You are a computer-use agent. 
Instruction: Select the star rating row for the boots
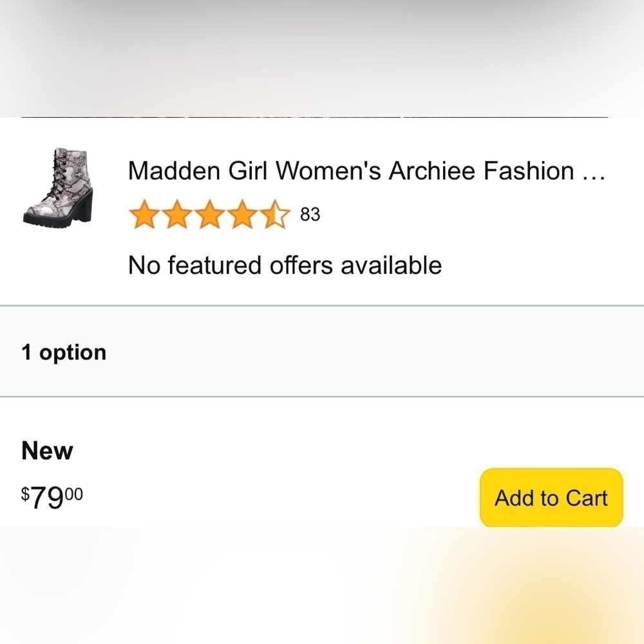(x=211, y=214)
